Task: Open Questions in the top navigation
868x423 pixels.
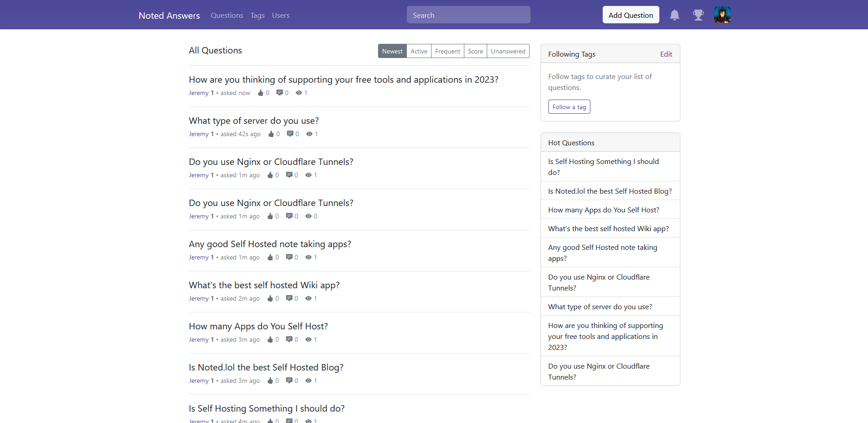Action: pos(227,16)
